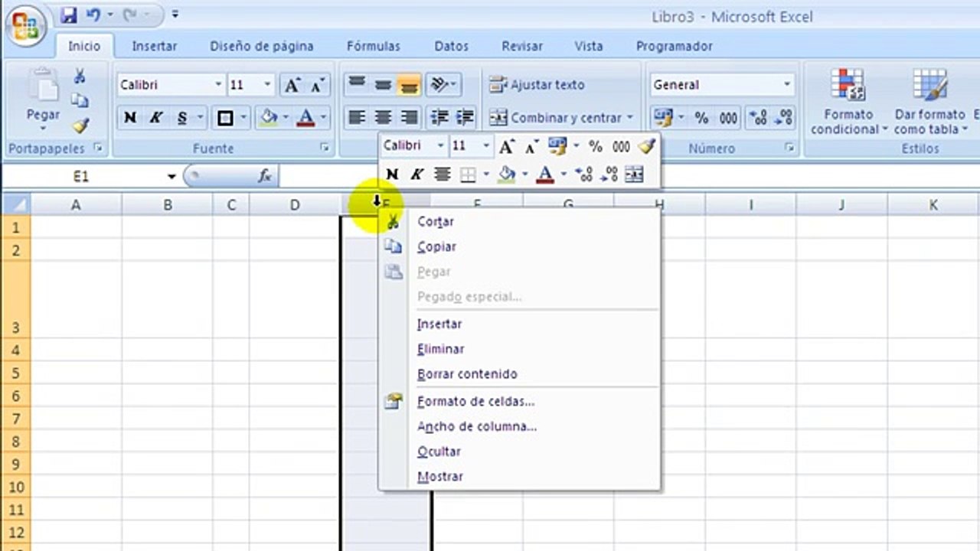Select Insertar in context menu

519,324
